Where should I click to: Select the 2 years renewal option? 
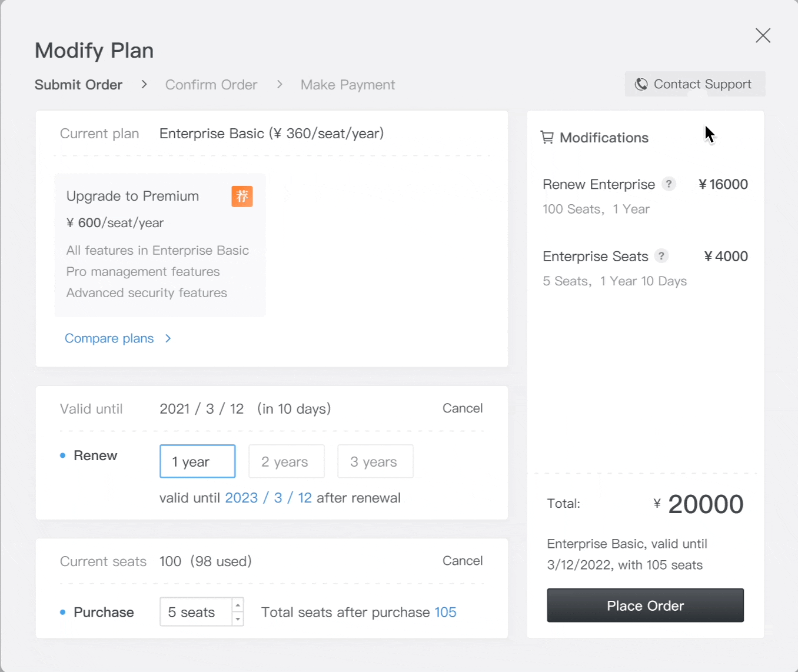(x=287, y=461)
